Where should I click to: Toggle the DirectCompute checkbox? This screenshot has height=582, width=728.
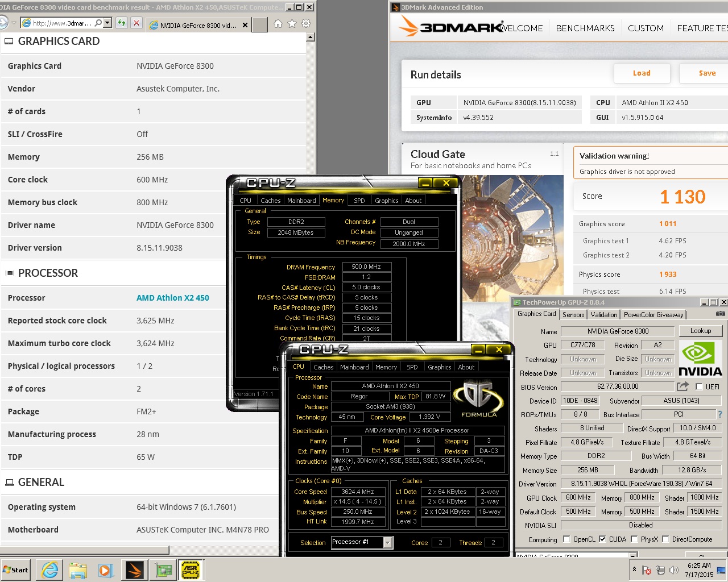(x=665, y=539)
